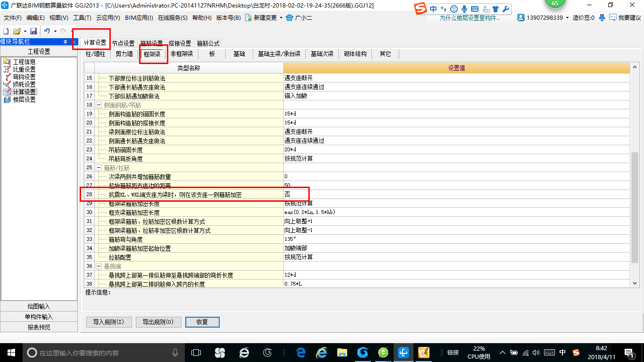The image size is (644, 362).
Task: Switch to the 搭接设置 tab
Action: [x=180, y=43]
